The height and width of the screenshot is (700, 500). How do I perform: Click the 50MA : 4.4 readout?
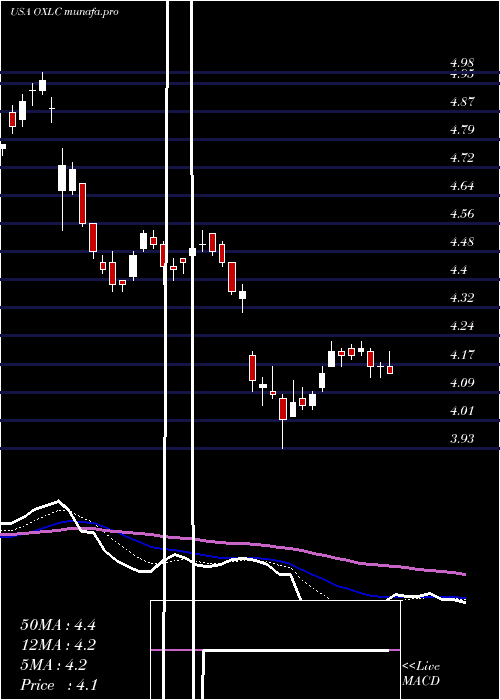pyautogui.click(x=58, y=625)
